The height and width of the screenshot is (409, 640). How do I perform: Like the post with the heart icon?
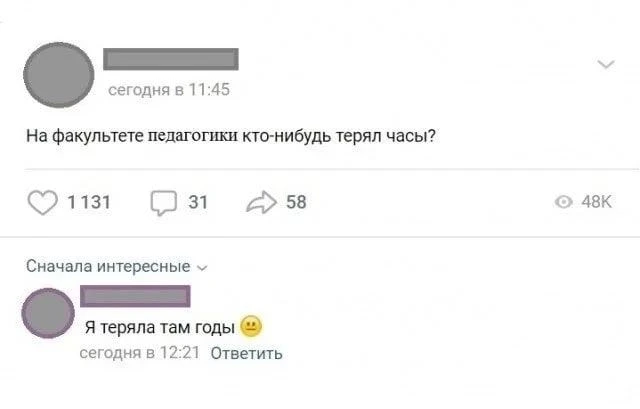point(42,203)
